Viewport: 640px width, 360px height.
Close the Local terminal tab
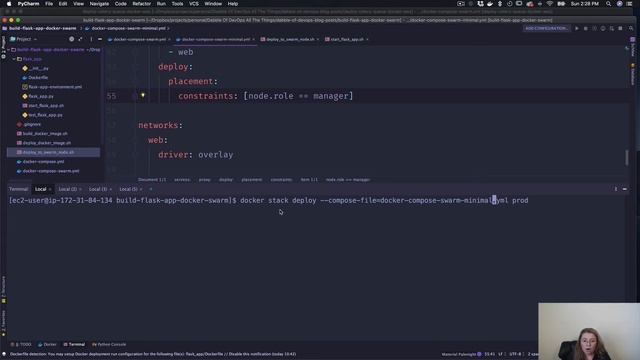tap(50, 189)
